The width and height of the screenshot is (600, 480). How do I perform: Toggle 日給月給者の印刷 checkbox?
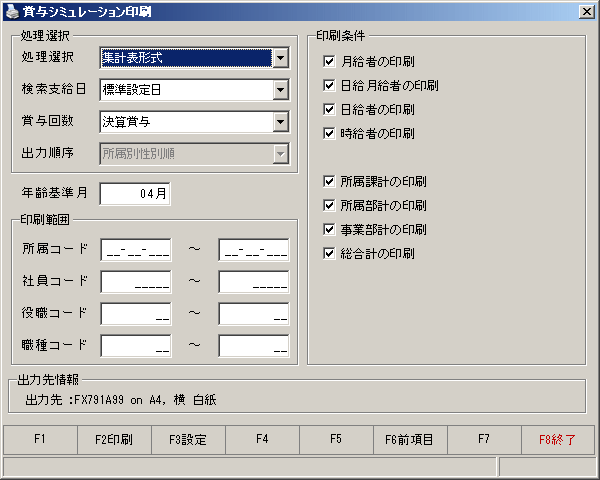click(329, 85)
